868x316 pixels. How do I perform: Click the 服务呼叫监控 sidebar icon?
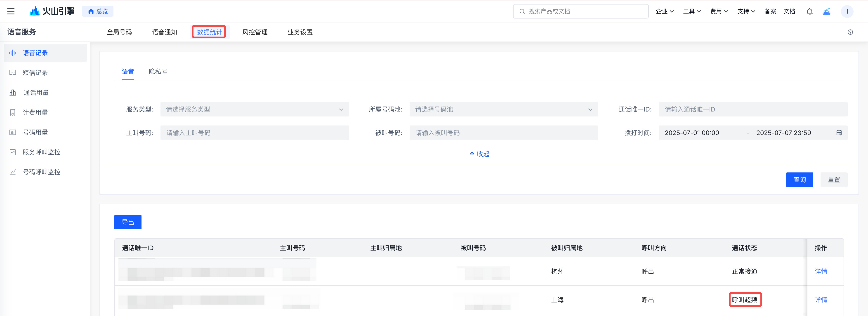13,152
